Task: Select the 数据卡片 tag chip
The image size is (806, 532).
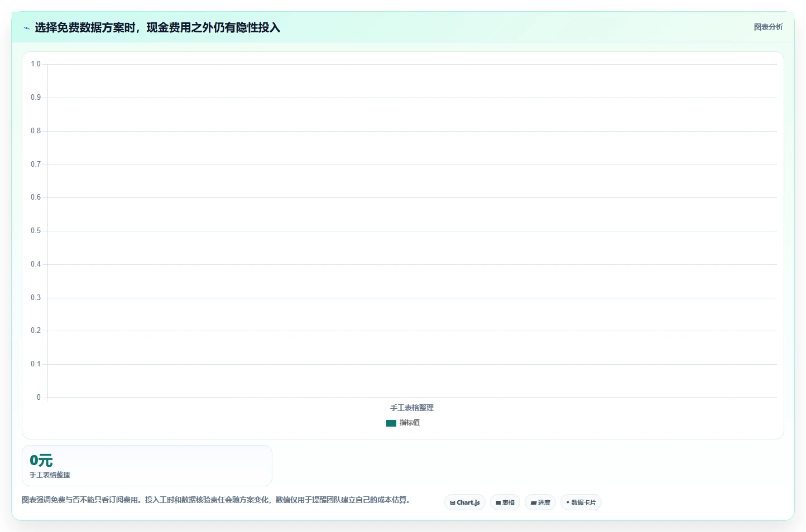Action: pyautogui.click(x=581, y=502)
